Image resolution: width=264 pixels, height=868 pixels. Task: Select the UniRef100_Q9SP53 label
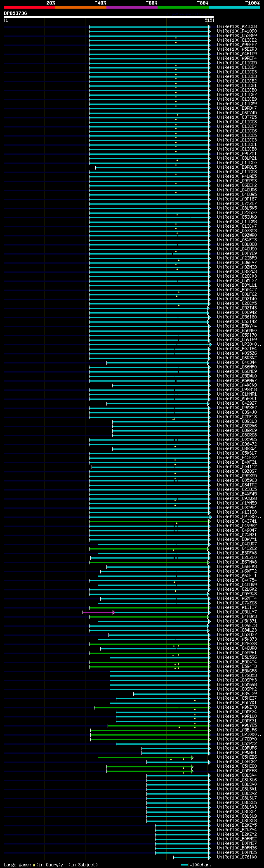(237, 181)
